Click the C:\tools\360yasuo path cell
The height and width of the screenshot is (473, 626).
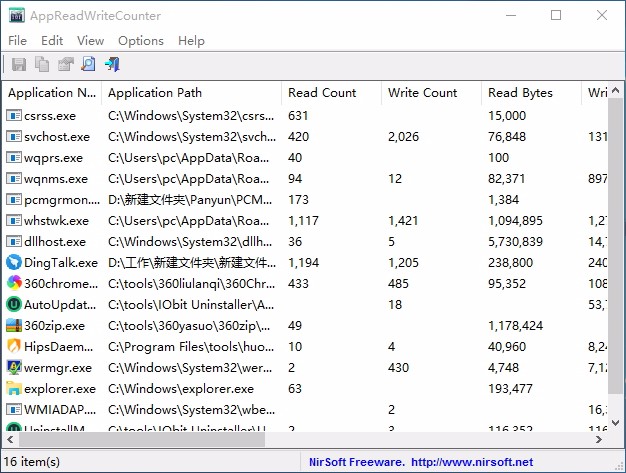(x=189, y=326)
